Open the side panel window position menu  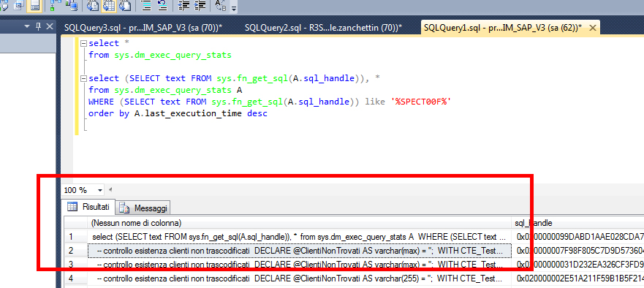click(27, 26)
